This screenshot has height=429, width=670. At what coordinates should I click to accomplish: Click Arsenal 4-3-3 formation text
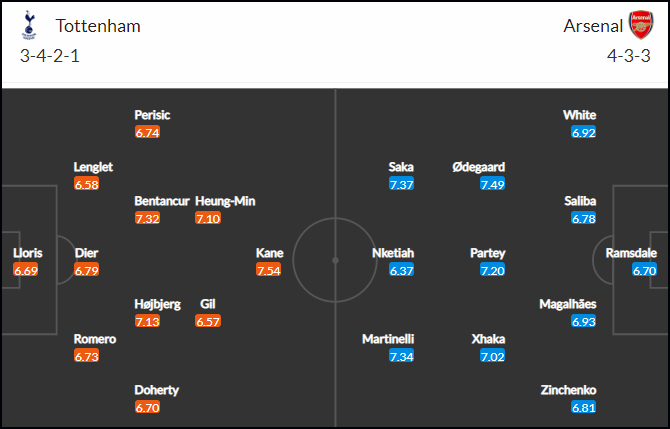(629, 56)
